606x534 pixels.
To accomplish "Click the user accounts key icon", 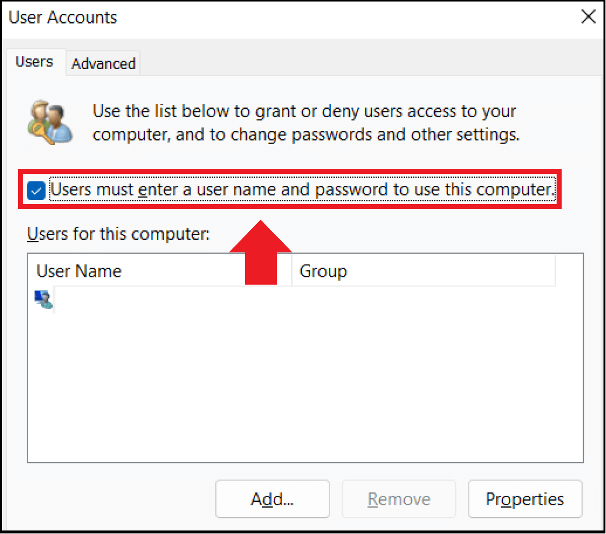I will pyautogui.click(x=48, y=121).
